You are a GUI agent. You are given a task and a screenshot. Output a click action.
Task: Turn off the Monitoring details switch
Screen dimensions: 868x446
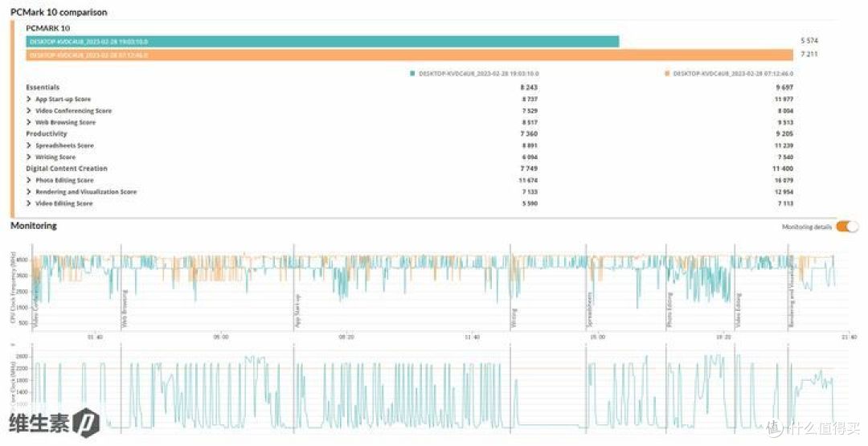[848, 227]
